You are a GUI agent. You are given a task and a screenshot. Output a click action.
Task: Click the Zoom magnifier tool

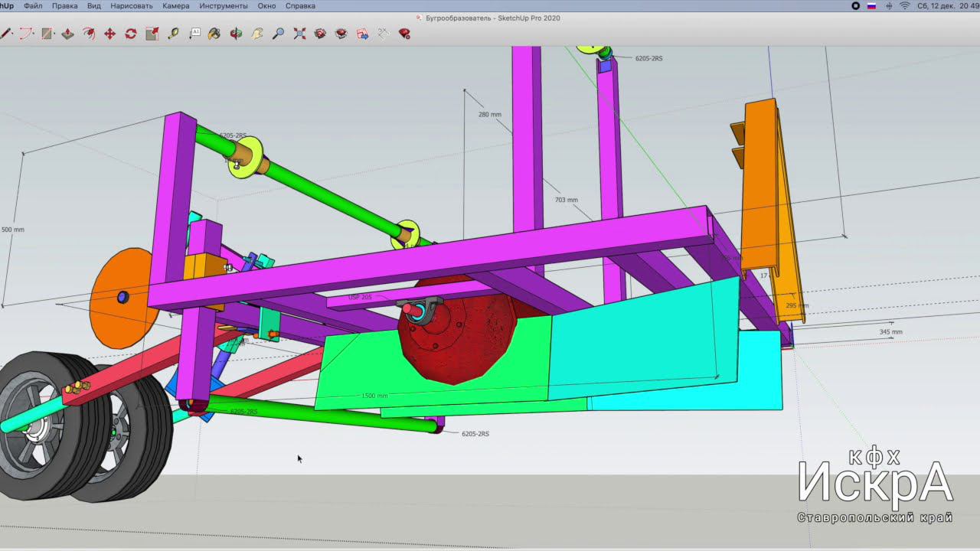point(278,34)
